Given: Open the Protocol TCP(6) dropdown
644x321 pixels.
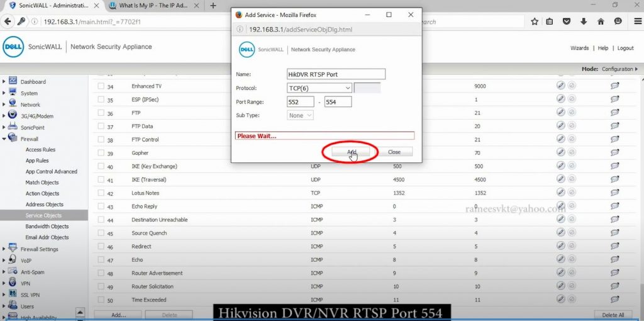Looking at the screenshot, I should (x=319, y=88).
